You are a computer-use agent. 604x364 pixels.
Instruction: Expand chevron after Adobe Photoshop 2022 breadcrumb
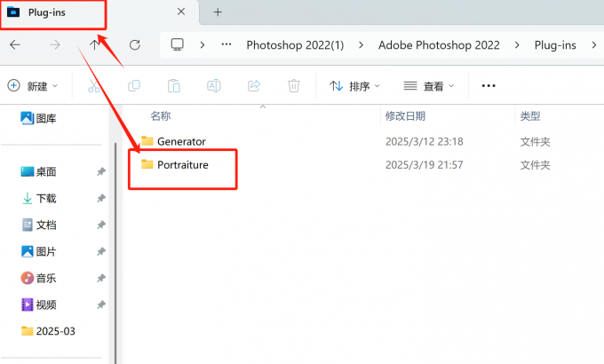[517, 45]
